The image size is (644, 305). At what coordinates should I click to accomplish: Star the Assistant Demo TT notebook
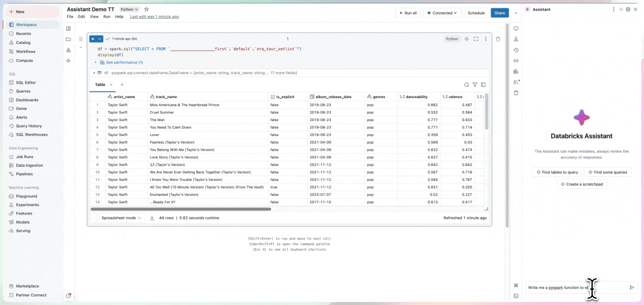pyautogui.click(x=147, y=9)
